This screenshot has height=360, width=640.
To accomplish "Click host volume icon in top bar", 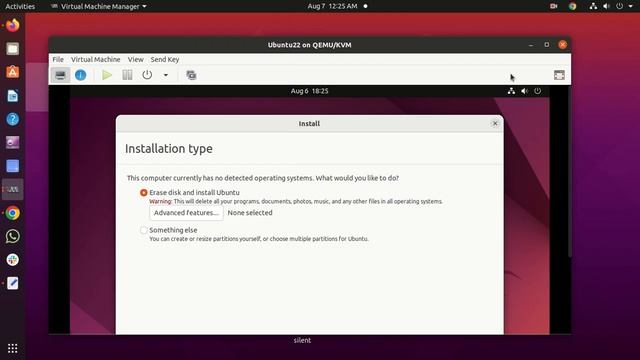I will tap(607, 6).
